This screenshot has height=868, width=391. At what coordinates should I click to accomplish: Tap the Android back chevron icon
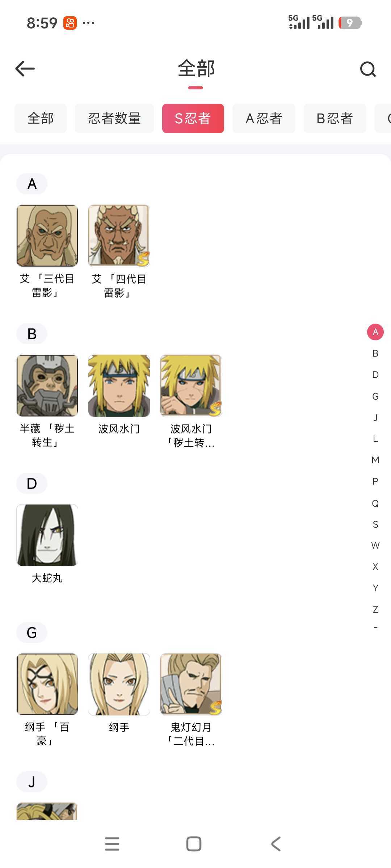276,844
